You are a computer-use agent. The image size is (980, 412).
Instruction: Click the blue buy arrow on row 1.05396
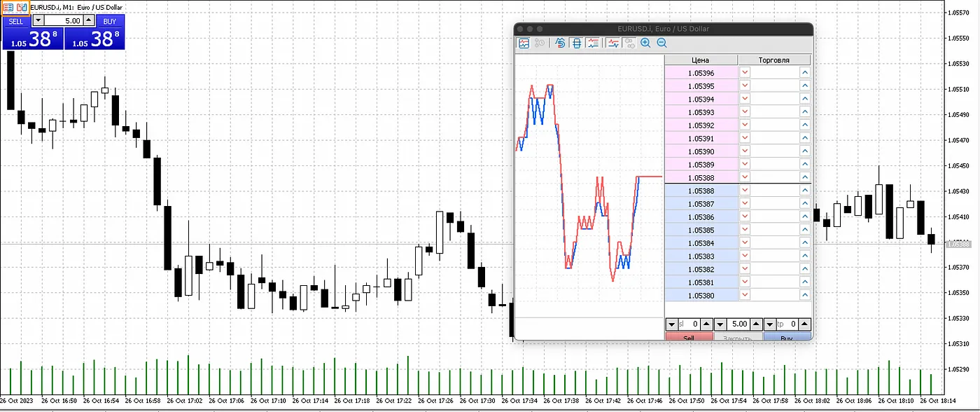coord(805,73)
